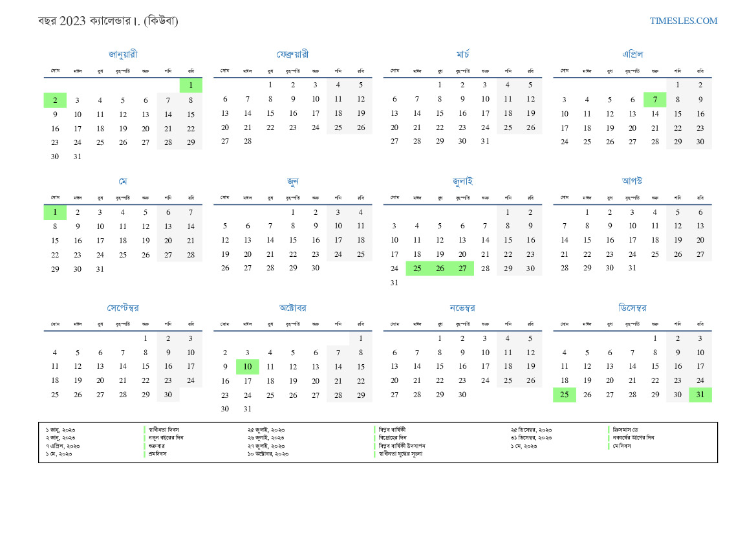Image resolution: width=756 pixels, height=535 pixels.
Task: Click legend date '৭ এপ্রিল, ২০২৩'
Action: [63, 446]
